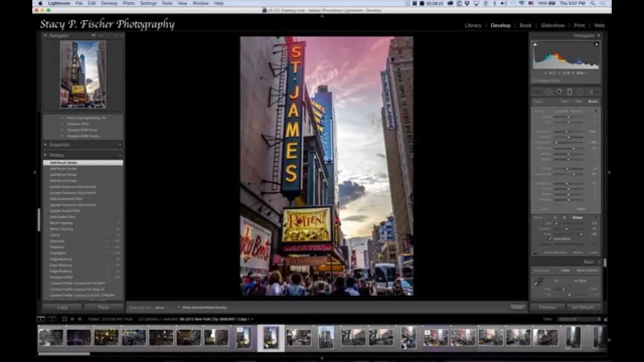
Task: Click the second window display icon above filmstrip
Action: [52, 319]
